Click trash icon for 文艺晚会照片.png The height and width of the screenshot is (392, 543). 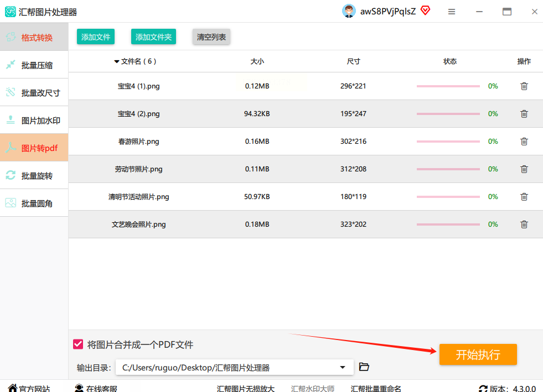(524, 224)
